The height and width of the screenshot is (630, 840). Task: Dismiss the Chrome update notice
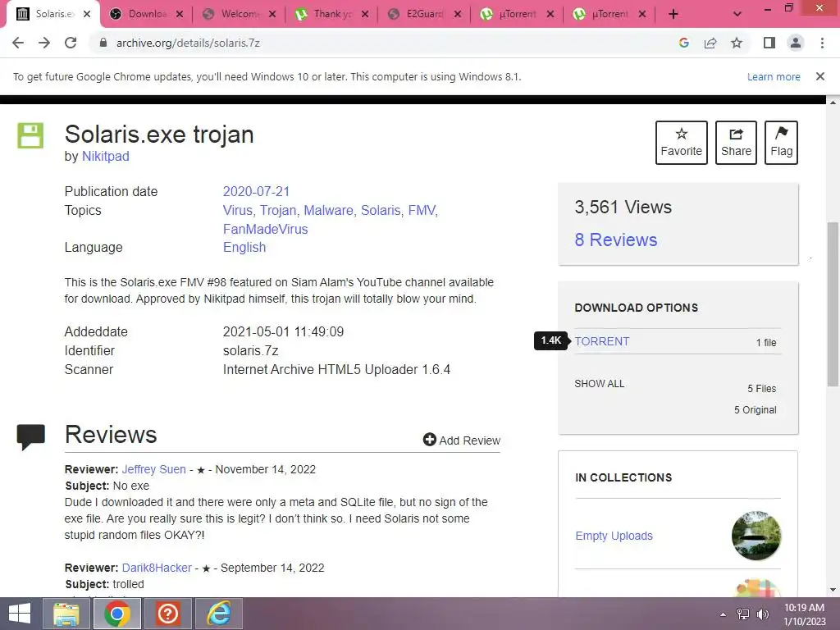click(x=820, y=76)
